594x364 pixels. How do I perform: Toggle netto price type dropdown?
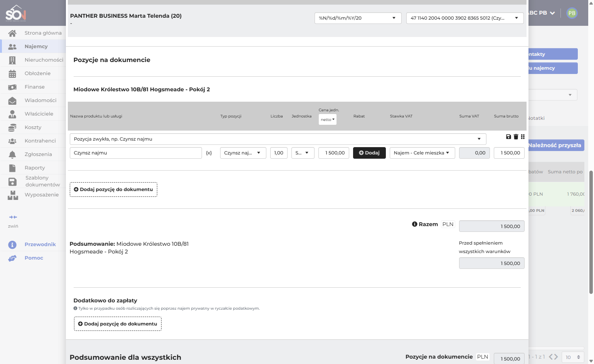[328, 119]
